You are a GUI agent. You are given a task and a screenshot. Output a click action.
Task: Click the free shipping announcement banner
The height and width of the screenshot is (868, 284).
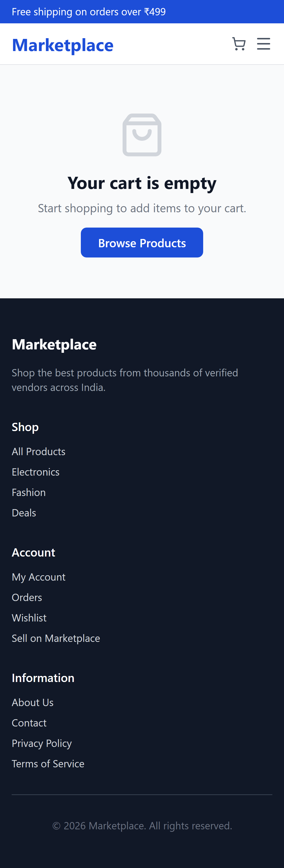(89, 12)
